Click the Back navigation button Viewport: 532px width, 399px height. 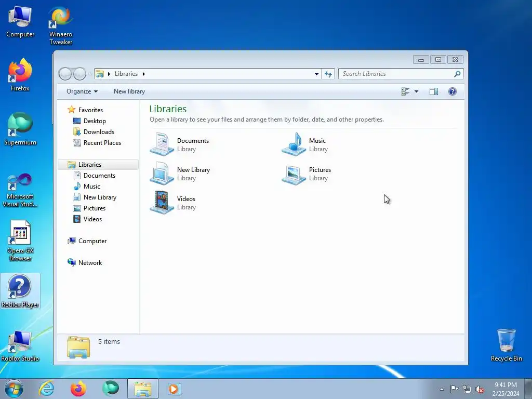[65, 74]
